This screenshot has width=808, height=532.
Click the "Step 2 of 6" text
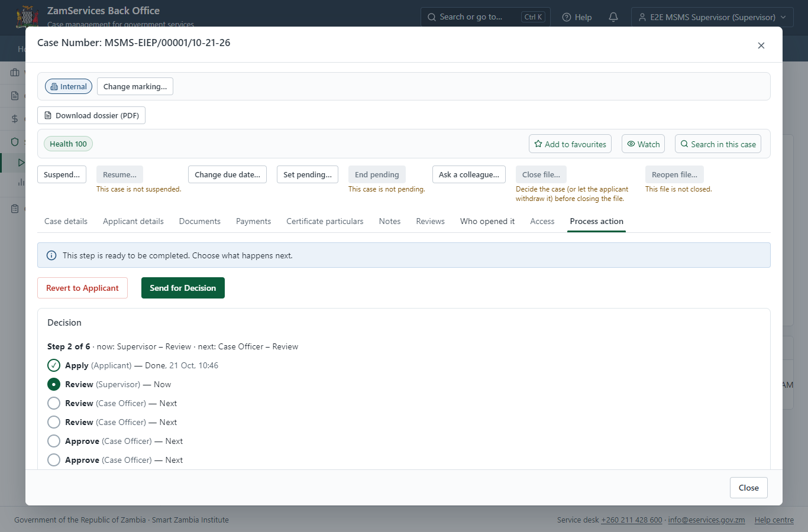(x=69, y=346)
